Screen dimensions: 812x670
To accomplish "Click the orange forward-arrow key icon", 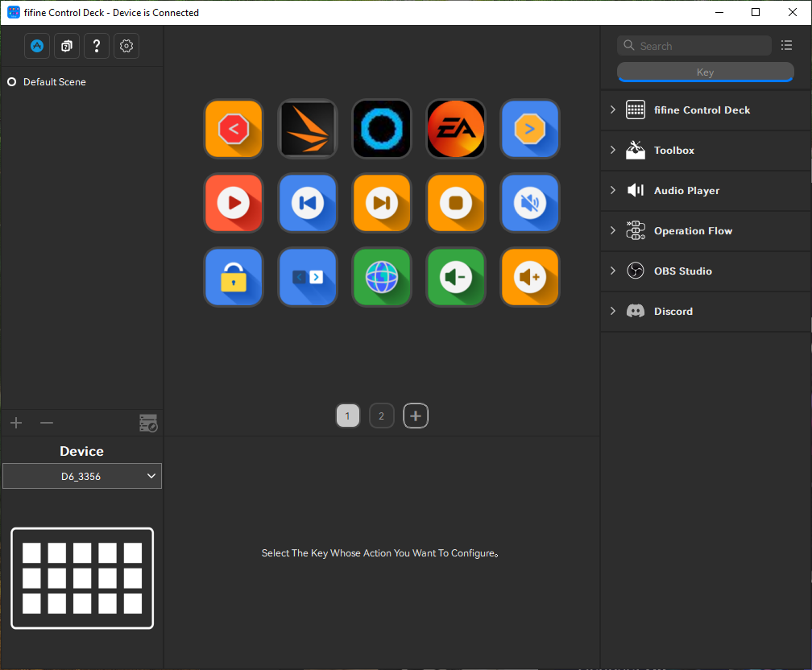I will click(x=530, y=129).
